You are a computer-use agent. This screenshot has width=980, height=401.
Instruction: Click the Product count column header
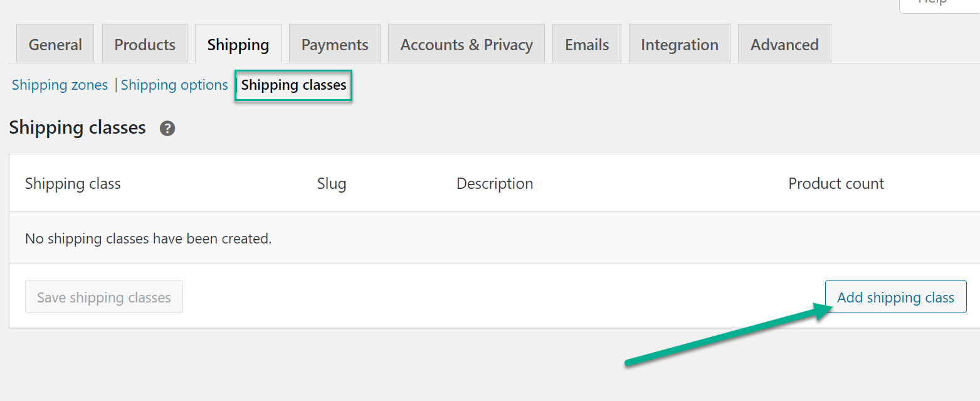[836, 183]
